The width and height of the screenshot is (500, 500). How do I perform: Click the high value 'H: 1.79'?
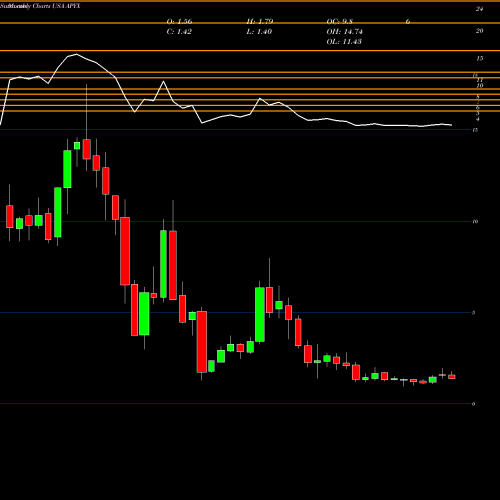pos(260,22)
